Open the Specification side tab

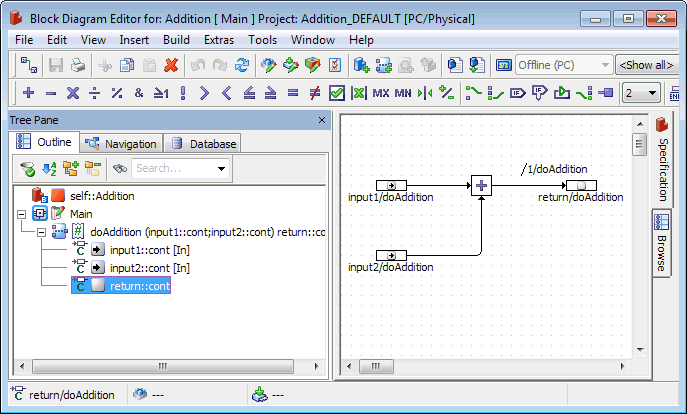(662, 160)
